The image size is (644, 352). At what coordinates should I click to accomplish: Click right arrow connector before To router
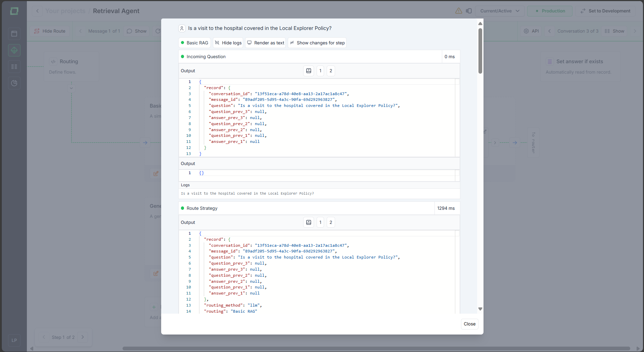[x=515, y=143]
